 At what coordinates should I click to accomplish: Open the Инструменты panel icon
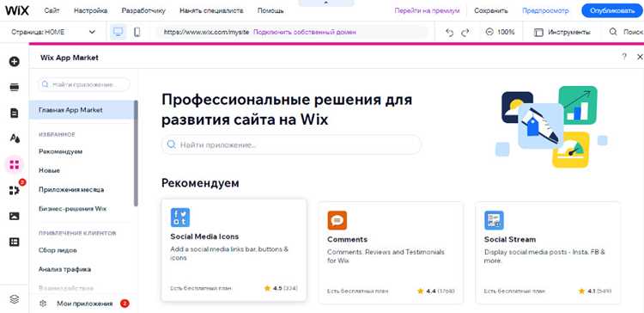pos(538,32)
